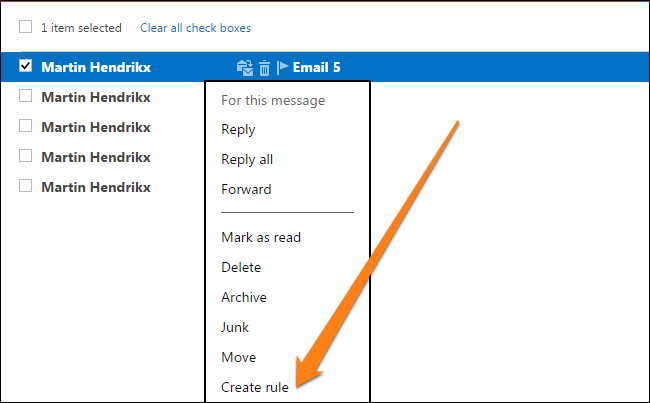Choose Move from the context menu
The height and width of the screenshot is (403, 650).
238,357
